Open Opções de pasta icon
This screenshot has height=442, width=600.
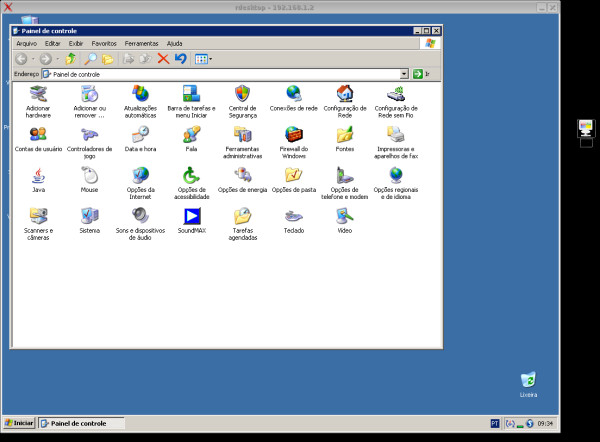coord(293,180)
